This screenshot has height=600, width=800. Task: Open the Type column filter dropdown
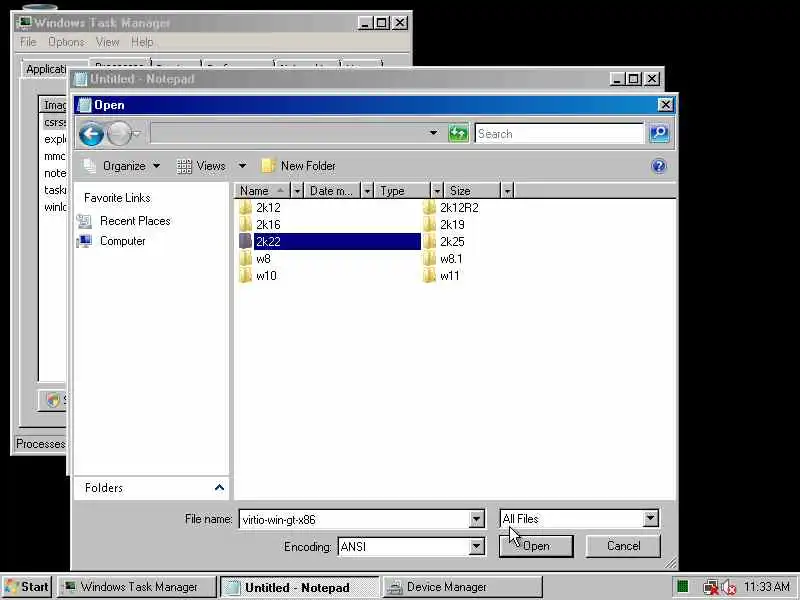pos(437,191)
